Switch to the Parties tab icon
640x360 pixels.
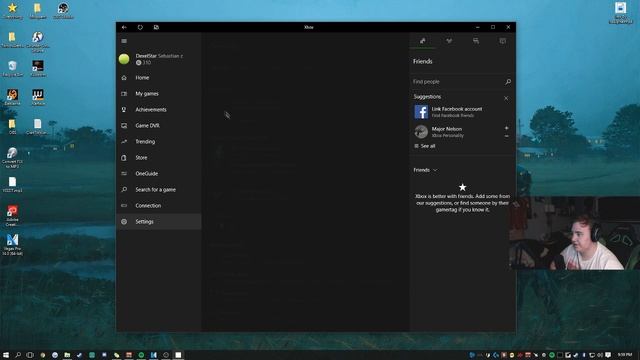click(x=449, y=41)
